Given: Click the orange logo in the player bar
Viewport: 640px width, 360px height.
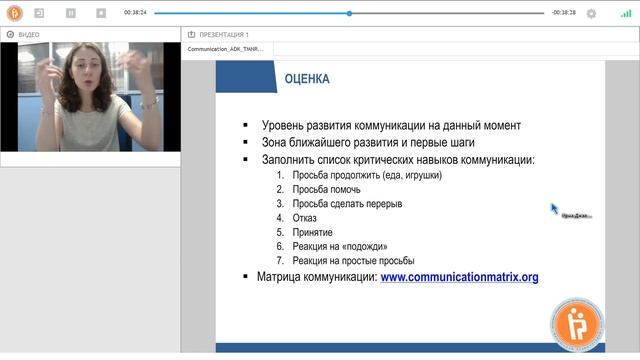Looking at the screenshot, I should (15, 13).
